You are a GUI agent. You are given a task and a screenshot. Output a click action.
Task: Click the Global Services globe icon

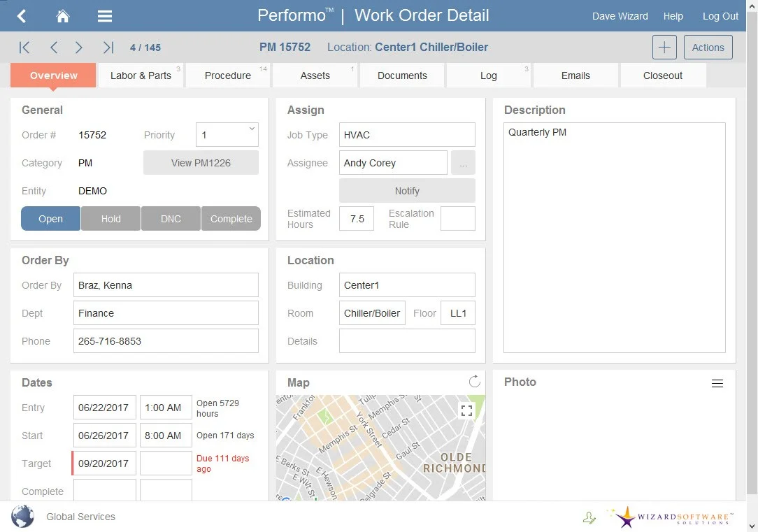tap(22, 517)
